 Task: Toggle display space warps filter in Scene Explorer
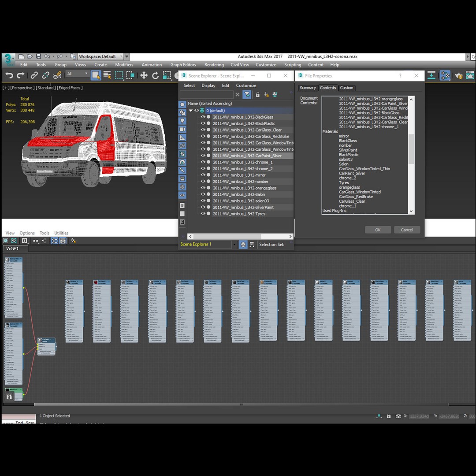(182, 146)
